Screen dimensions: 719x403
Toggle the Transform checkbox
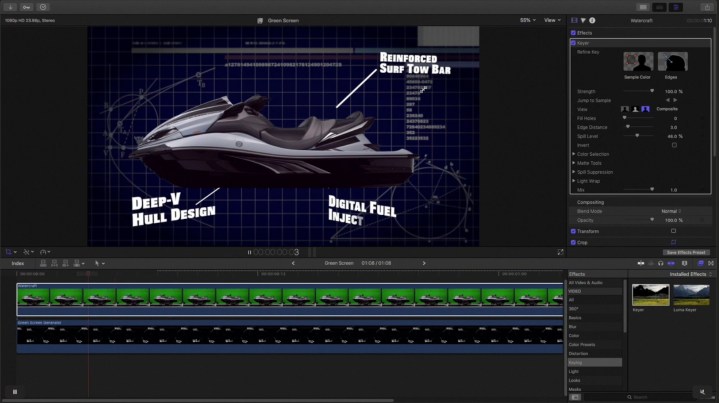point(574,231)
